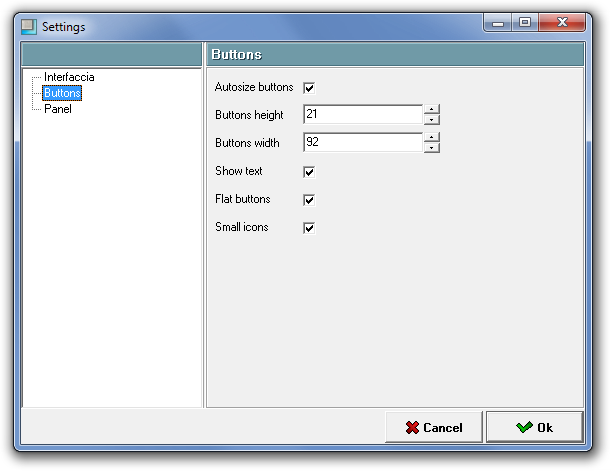This screenshot has width=611, height=471.
Task: Close the Settings window
Action: (562, 22)
